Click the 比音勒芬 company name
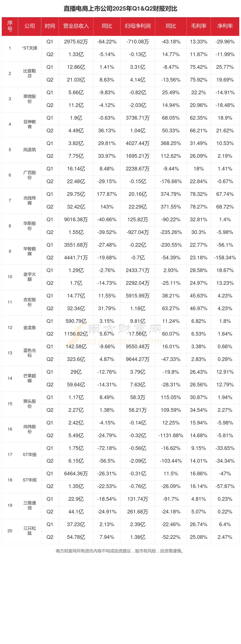 click(x=29, y=73)
